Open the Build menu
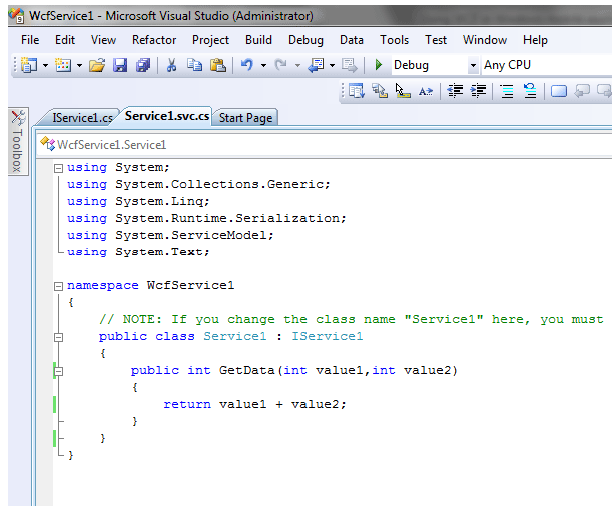The width and height of the screenshot is (612, 506). (258, 40)
